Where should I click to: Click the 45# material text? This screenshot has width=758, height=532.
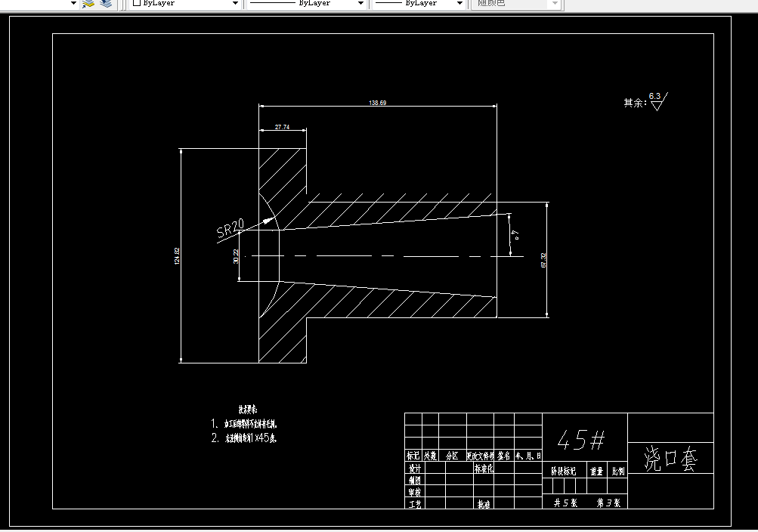[x=581, y=441]
